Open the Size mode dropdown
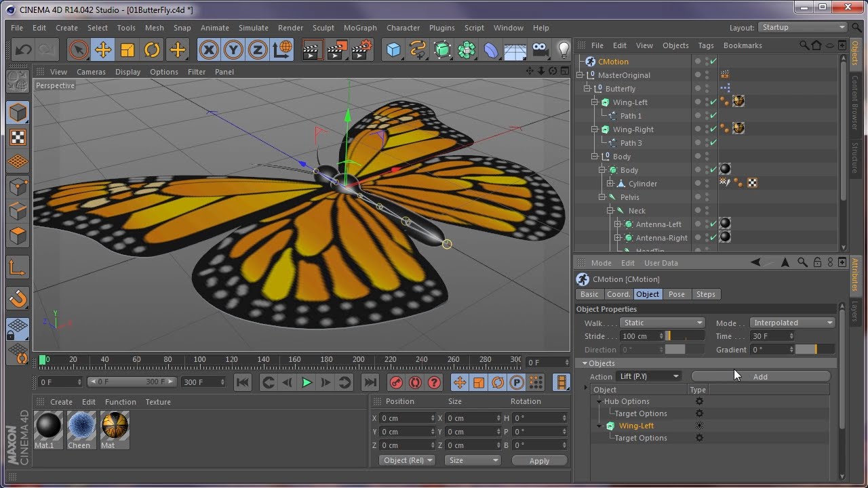 tap(473, 460)
